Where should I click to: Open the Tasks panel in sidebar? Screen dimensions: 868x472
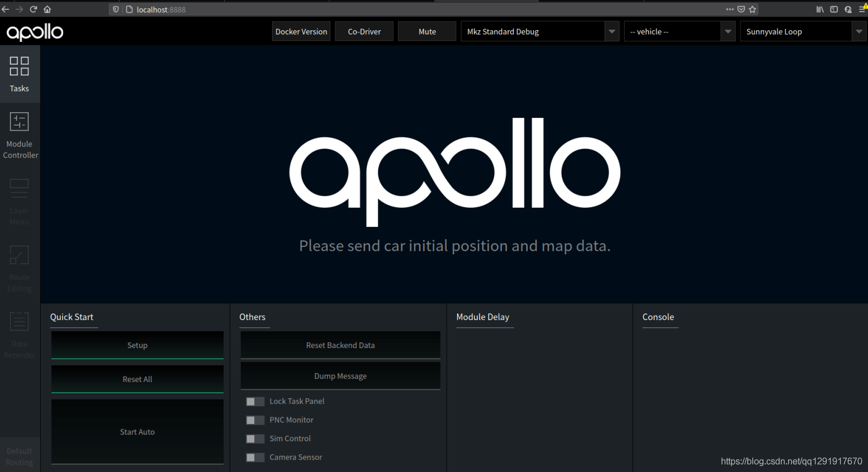coord(20,74)
